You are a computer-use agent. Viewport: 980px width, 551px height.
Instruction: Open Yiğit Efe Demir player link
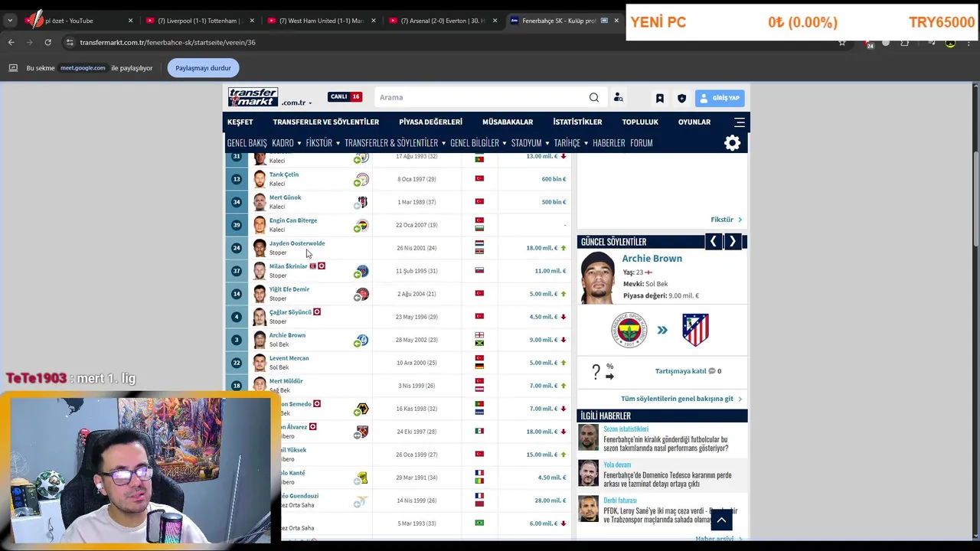tap(289, 289)
